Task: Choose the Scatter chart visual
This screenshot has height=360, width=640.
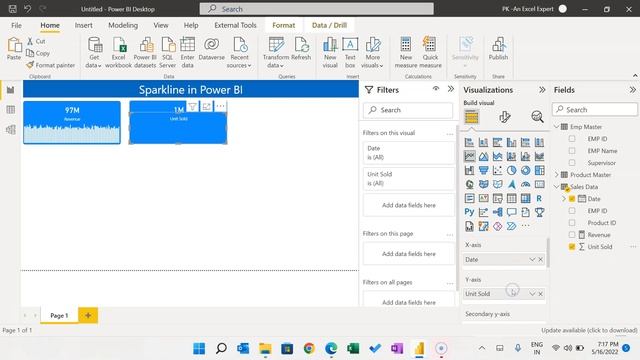Action: (x=497, y=170)
